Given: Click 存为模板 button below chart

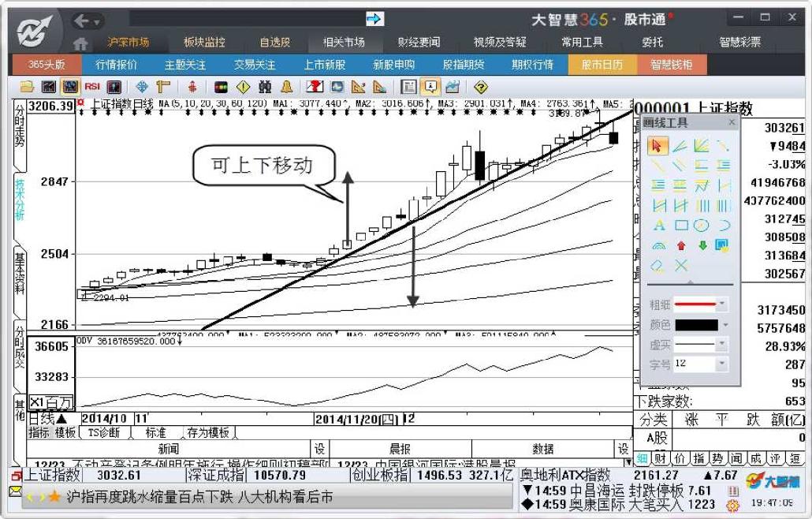Looking at the screenshot, I should point(208,432).
